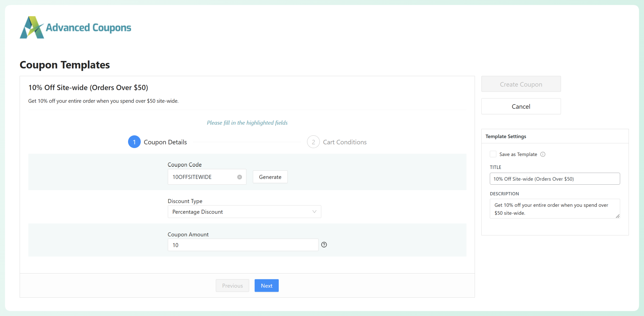The image size is (644, 316).
Task: Click the description textarea resize handle
Action: point(618,216)
